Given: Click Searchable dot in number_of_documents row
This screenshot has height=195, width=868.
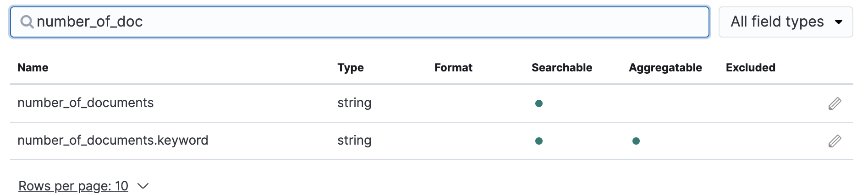Looking at the screenshot, I should pyautogui.click(x=539, y=103).
